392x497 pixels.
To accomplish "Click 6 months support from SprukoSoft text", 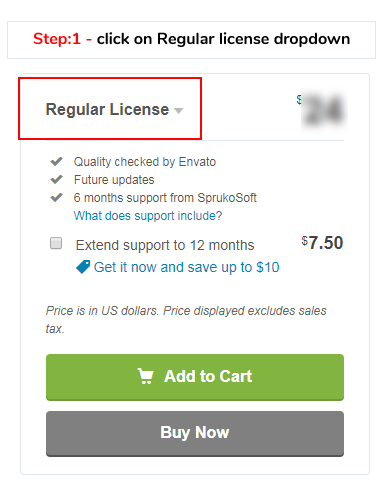I will point(165,198).
